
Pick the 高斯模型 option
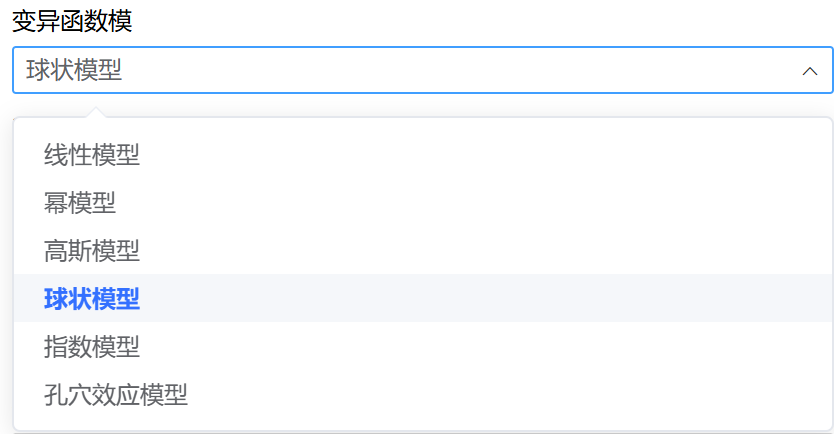point(92,251)
